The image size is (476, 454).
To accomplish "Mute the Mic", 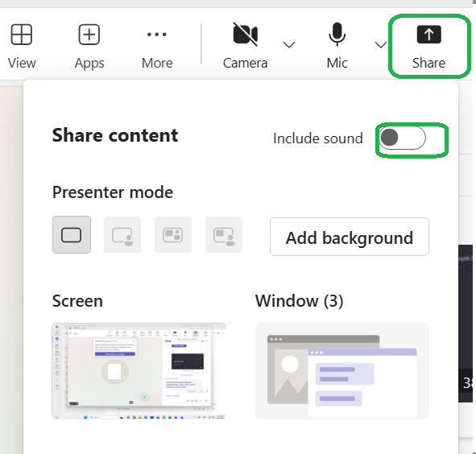I will tap(337, 46).
